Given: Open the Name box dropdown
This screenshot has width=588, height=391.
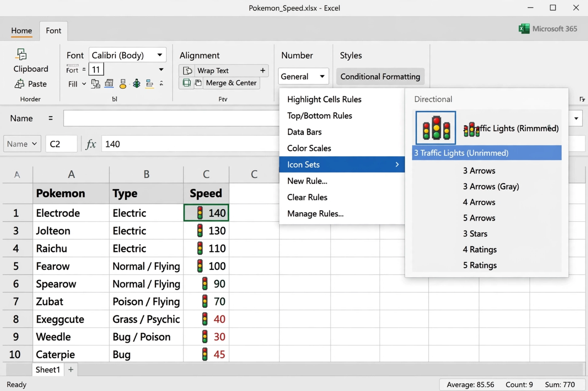Looking at the screenshot, I should pos(34,144).
